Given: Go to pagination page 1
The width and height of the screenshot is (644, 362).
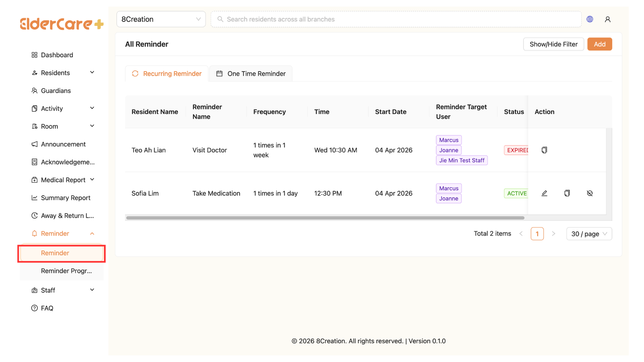Looking at the screenshot, I should pyautogui.click(x=537, y=234).
